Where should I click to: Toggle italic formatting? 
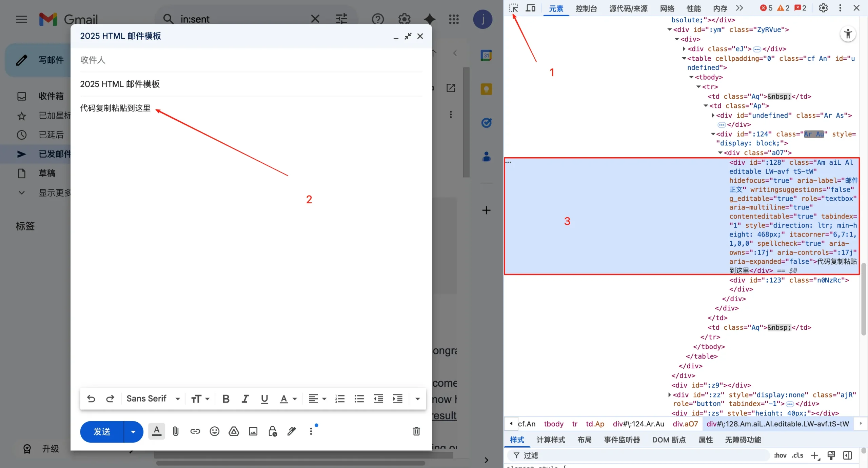click(245, 399)
